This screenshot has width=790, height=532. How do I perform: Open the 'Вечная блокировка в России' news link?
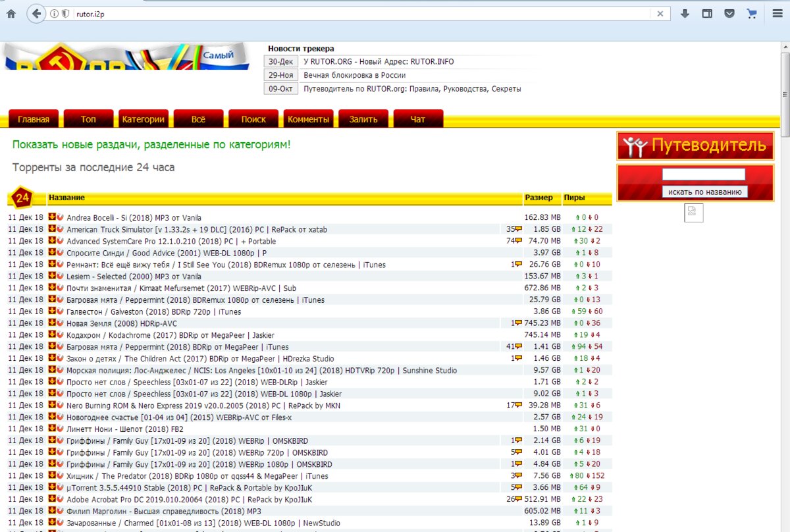(354, 75)
